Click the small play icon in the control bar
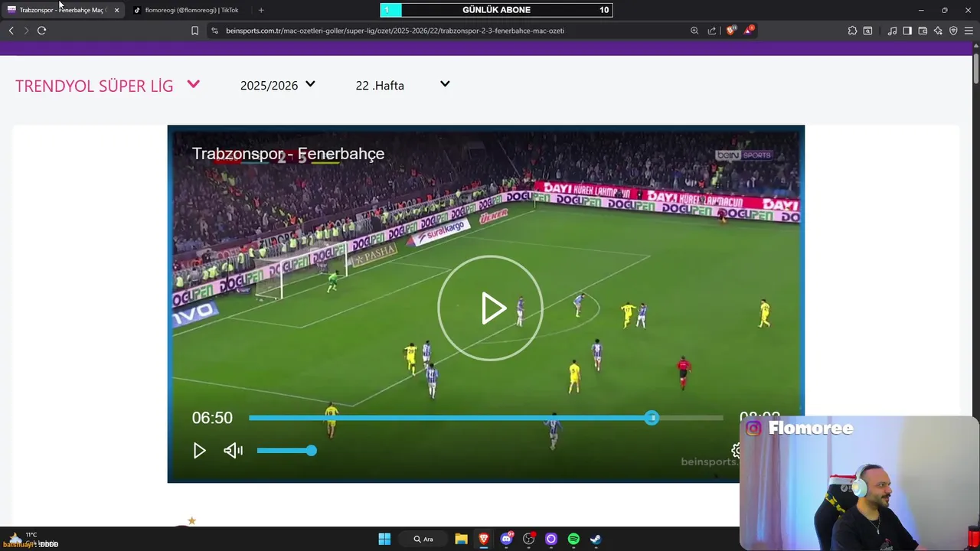980x551 pixels. [199, 451]
